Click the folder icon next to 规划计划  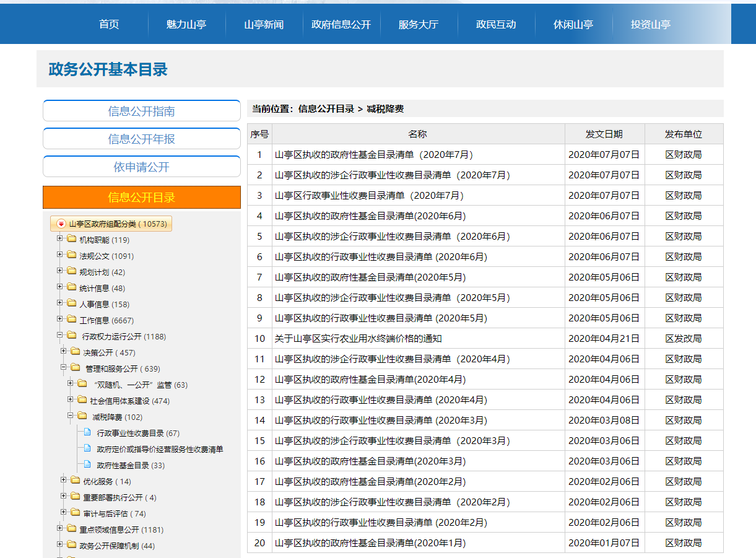tap(71, 271)
